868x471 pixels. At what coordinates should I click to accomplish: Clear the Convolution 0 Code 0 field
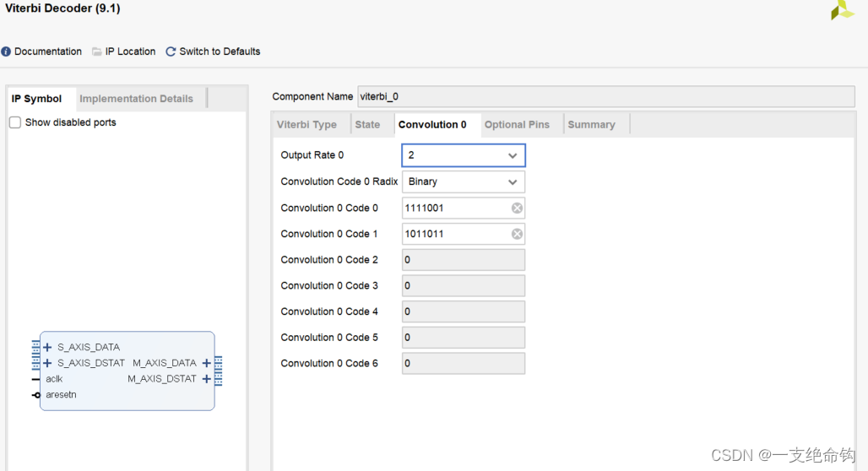click(x=517, y=208)
